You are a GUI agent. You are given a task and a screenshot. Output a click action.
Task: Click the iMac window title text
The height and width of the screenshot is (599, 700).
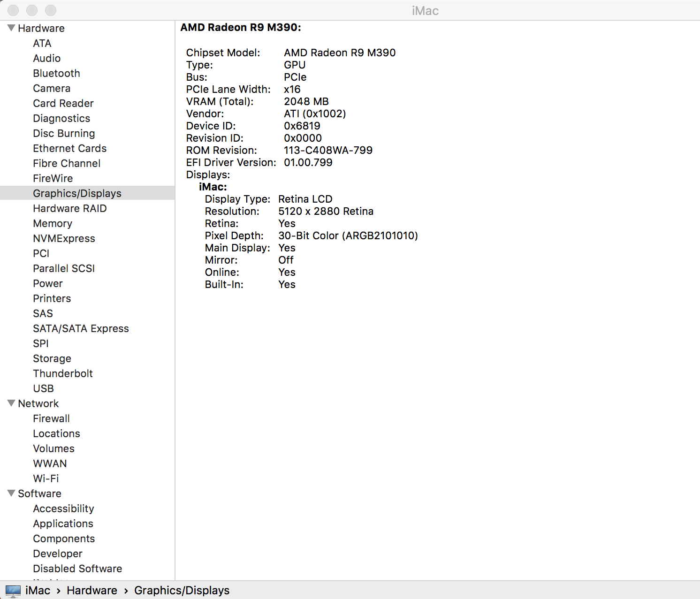point(425,11)
